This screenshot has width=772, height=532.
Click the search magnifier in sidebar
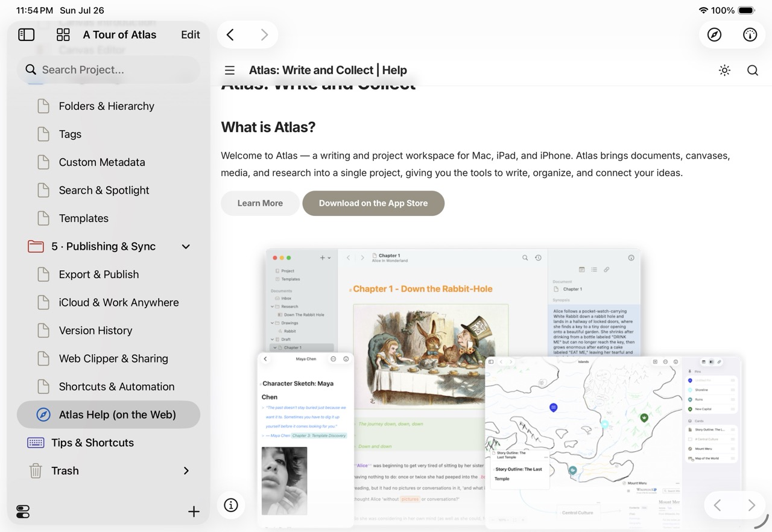[x=31, y=70]
